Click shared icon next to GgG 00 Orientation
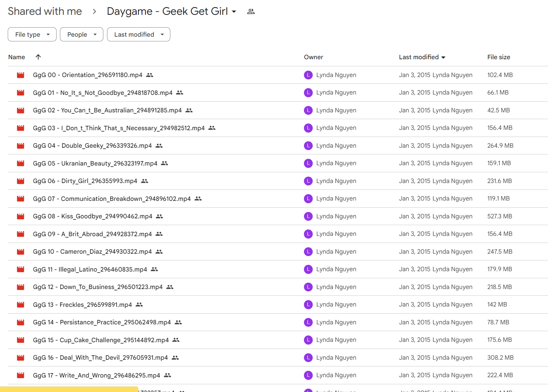This screenshot has height=392, width=548. (x=150, y=75)
